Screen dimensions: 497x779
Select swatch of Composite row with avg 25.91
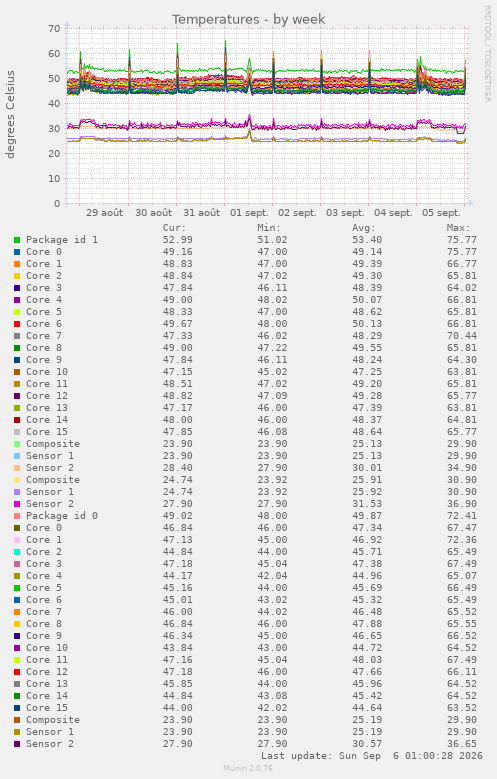coord(17,480)
